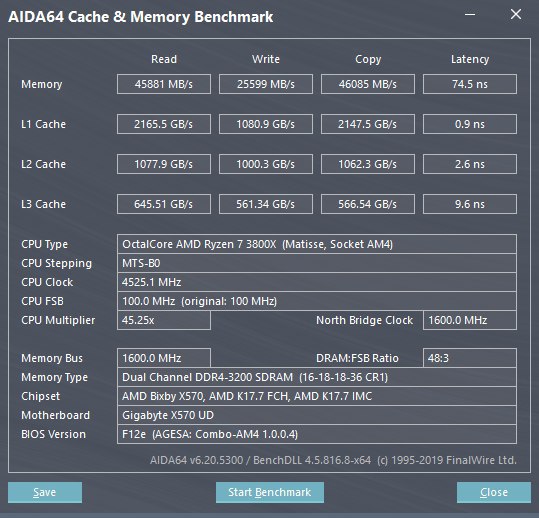Screen dimensions: 539x518
Task: Click the L2 Cache row label
Action: [x=43, y=164]
